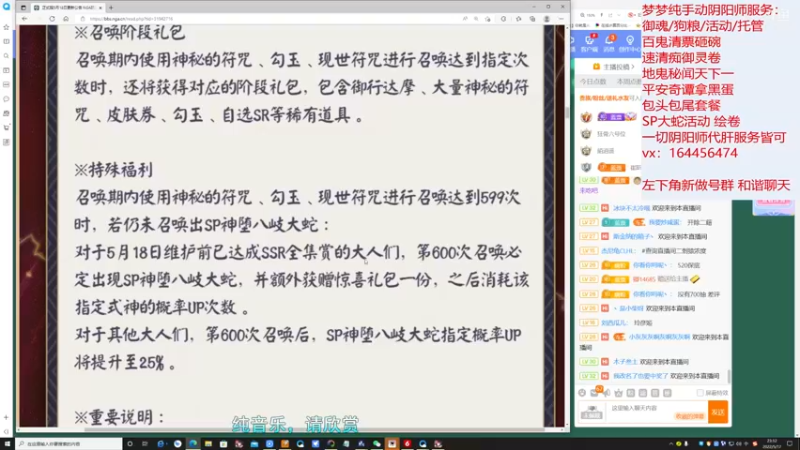
Task: Open the browser collections icon
Action: pos(532,19)
